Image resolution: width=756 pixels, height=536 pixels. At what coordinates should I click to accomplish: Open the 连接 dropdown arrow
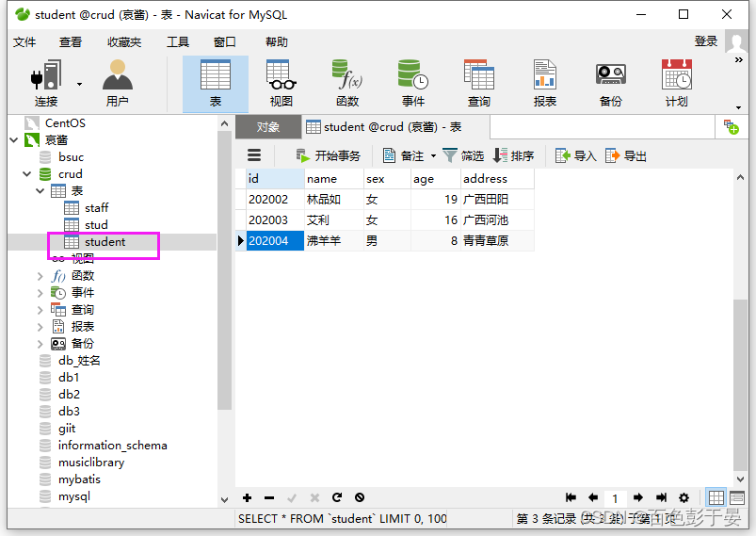point(79,85)
